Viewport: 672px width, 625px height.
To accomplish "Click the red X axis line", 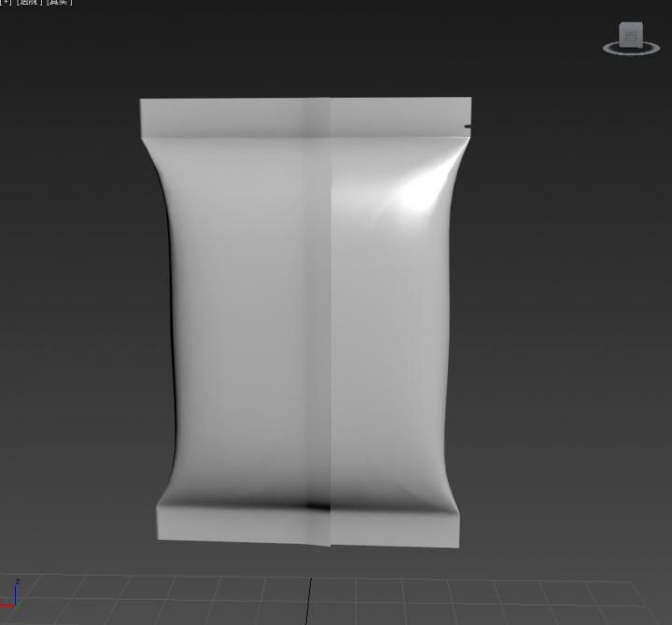I will click(x=7, y=606).
